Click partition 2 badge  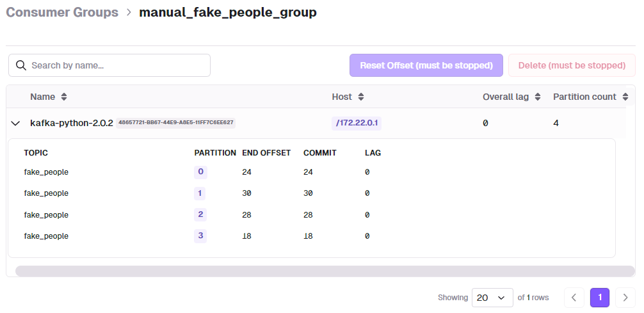point(200,215)
